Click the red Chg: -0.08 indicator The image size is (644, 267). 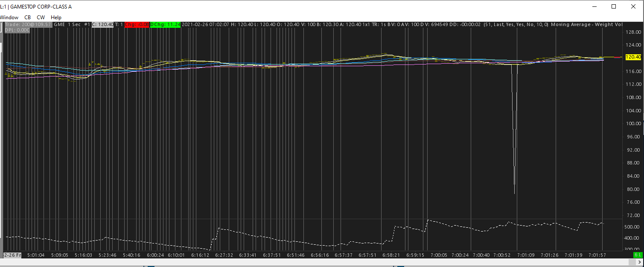[x=137, y=24]
